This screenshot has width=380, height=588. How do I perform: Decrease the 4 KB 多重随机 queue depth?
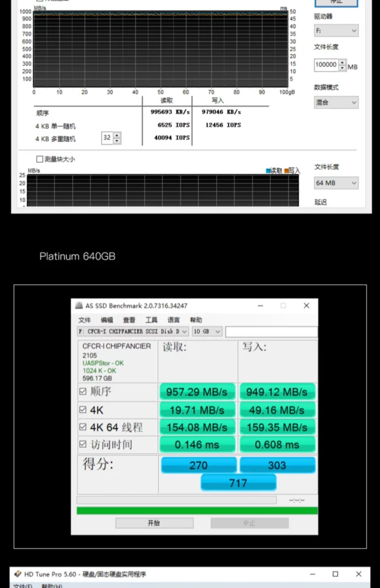[117, 141]
